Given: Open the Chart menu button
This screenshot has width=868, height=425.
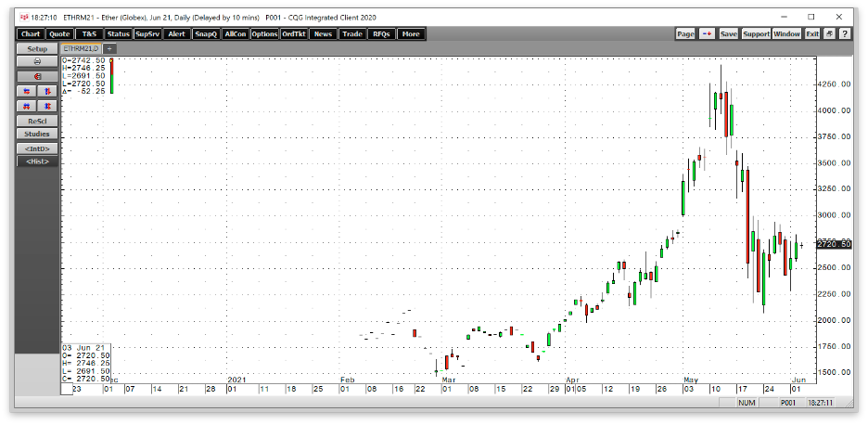Looking at the screenshot, I should click(31, 34).
